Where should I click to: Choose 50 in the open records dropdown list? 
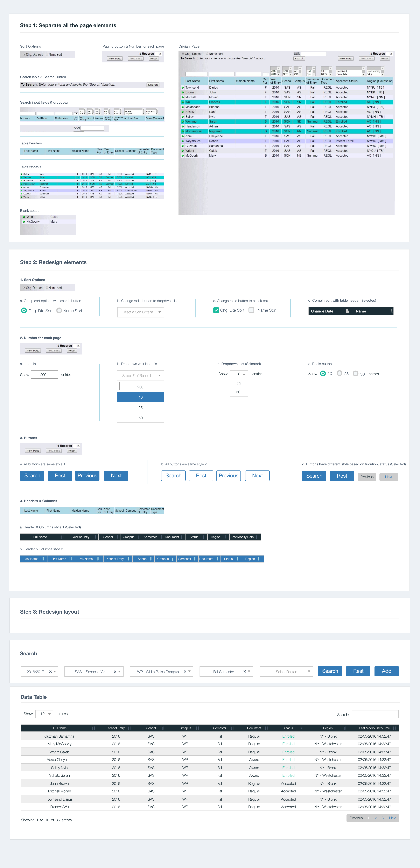click(140, 418)
